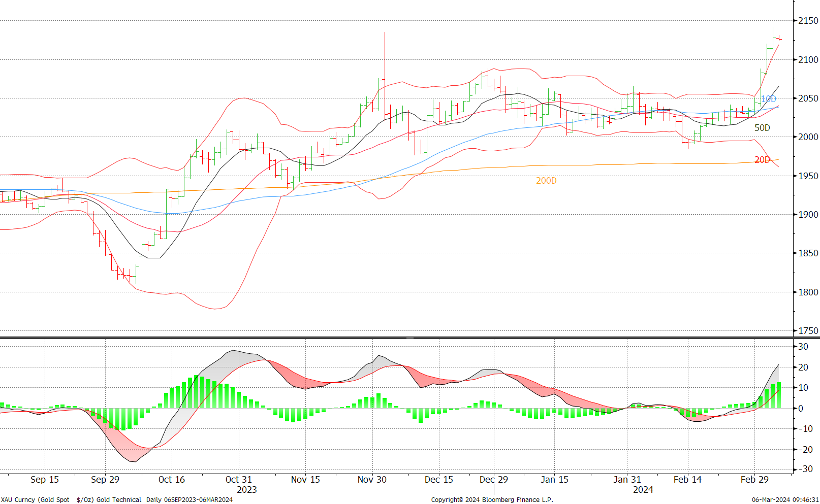Select the -10 label on the oscillator axis

(805, 429)
